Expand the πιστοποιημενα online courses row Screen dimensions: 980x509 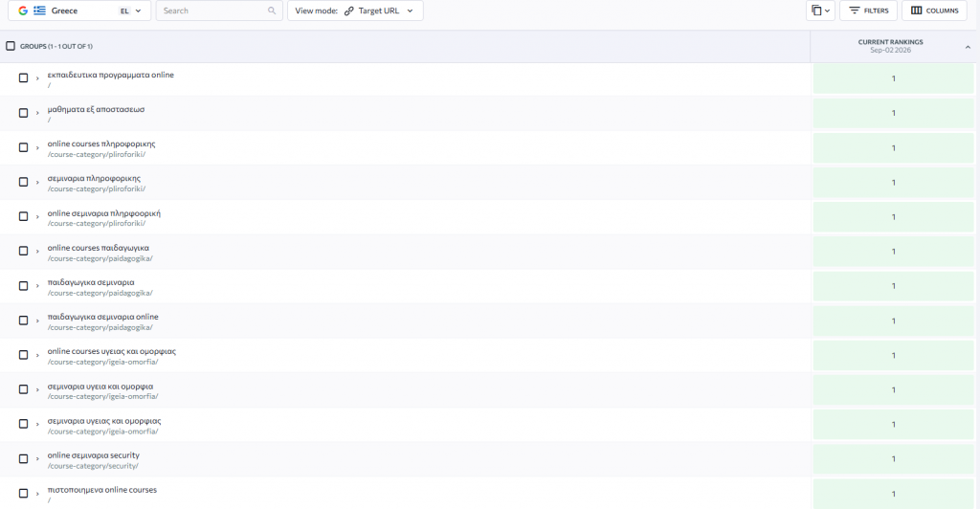click(x=37, y=494)
